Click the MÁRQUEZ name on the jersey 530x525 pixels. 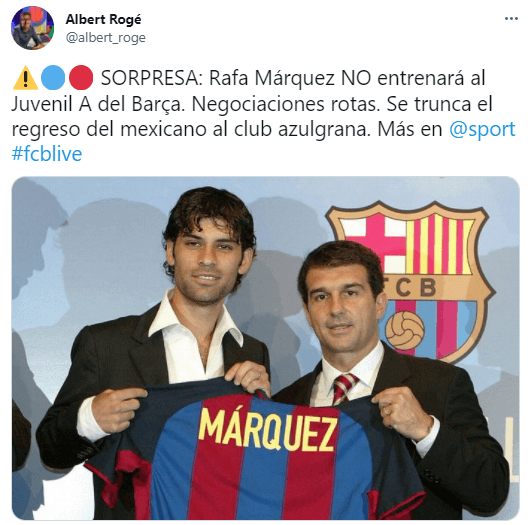pos(268,430)
